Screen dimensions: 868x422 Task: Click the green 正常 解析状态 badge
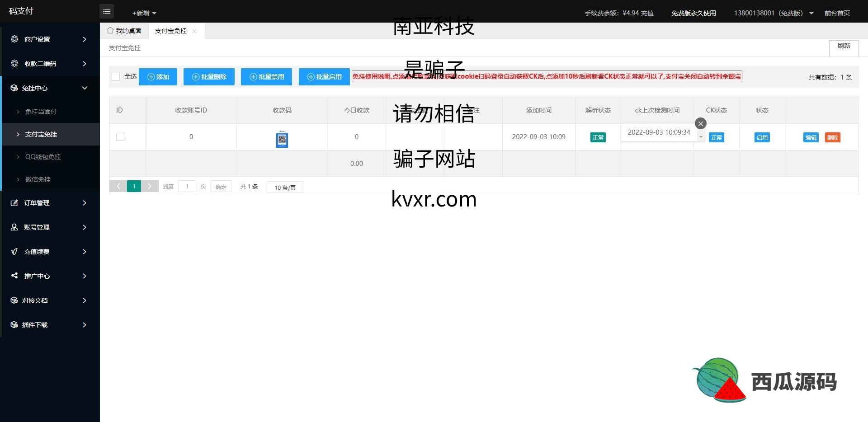tap(598, 137)
